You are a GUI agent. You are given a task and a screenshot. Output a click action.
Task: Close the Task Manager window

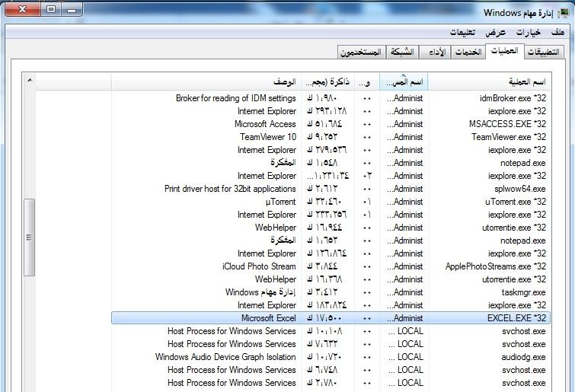pos(22,10)
